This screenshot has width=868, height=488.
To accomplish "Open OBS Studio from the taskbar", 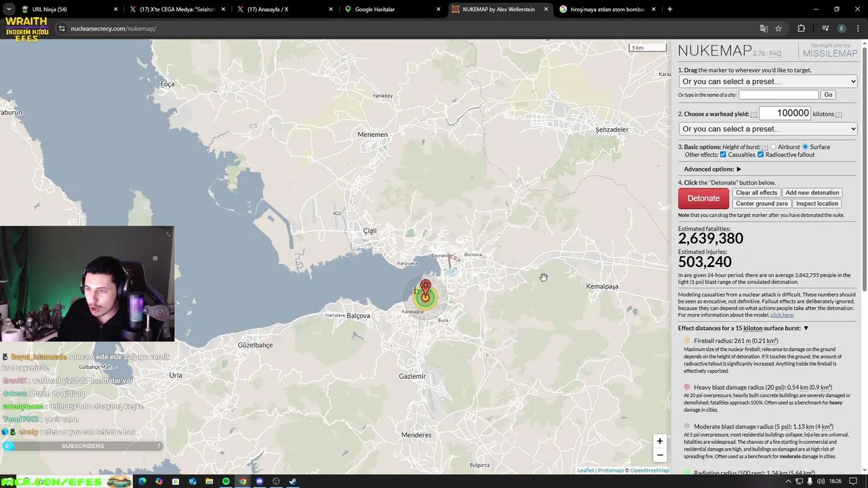I will point(276,481).
